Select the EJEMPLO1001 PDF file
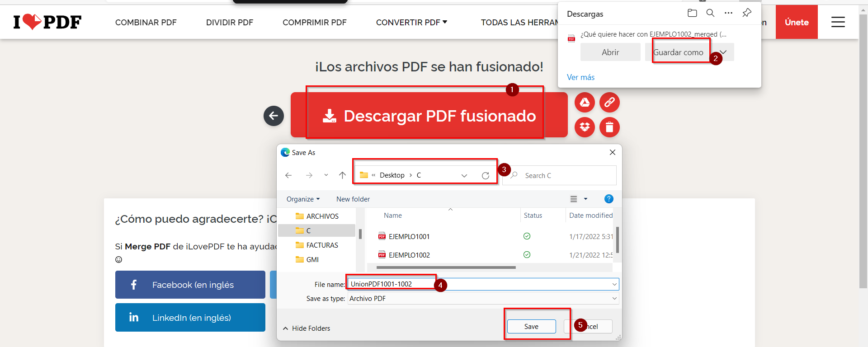Viewport: 868px width, 347px height. point(409,236)
